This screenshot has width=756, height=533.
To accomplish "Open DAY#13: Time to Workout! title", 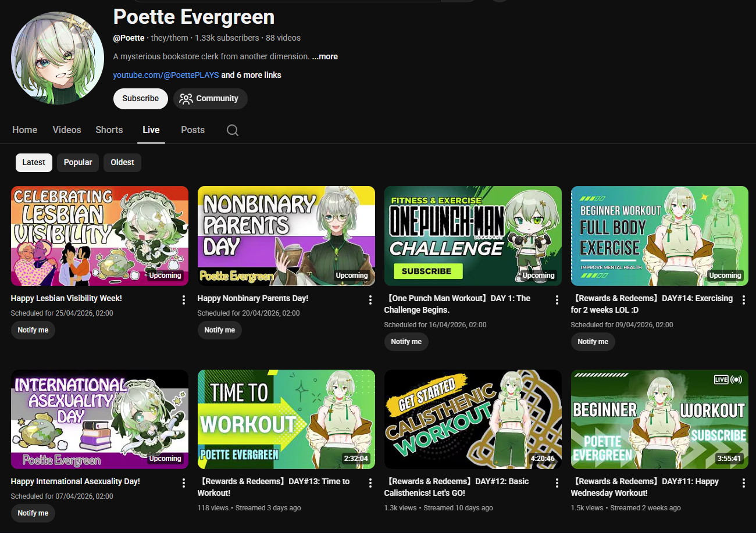I will 274,487.
